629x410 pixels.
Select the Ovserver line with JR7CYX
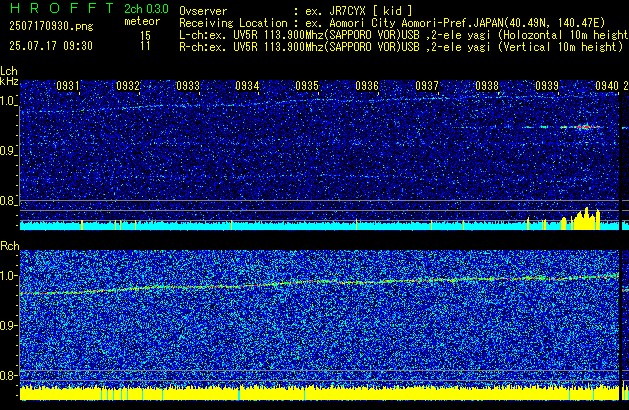point(296,11)
